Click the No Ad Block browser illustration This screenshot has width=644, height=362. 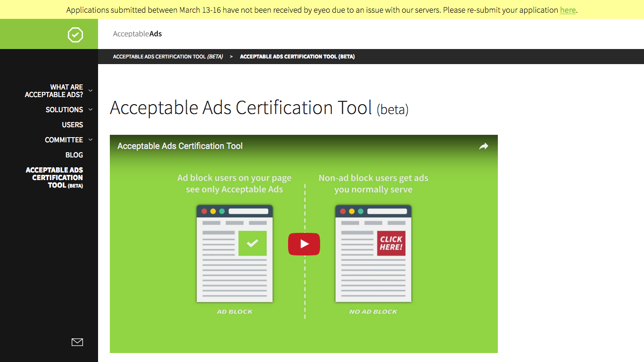373,254
